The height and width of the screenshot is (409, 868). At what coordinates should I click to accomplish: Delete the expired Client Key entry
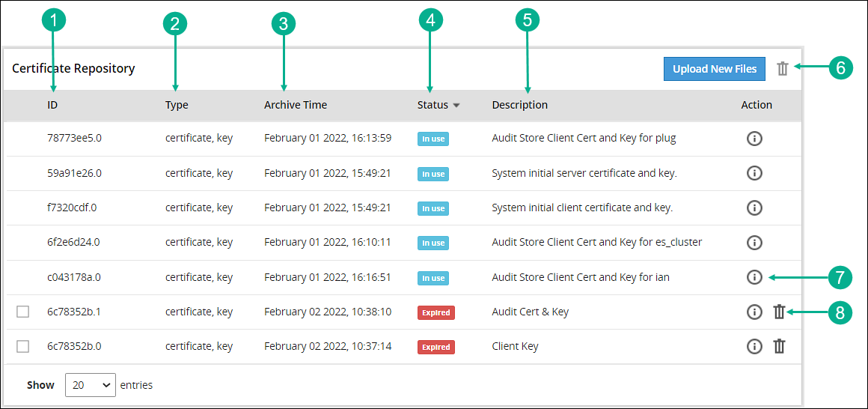click(x=779, y=346)
